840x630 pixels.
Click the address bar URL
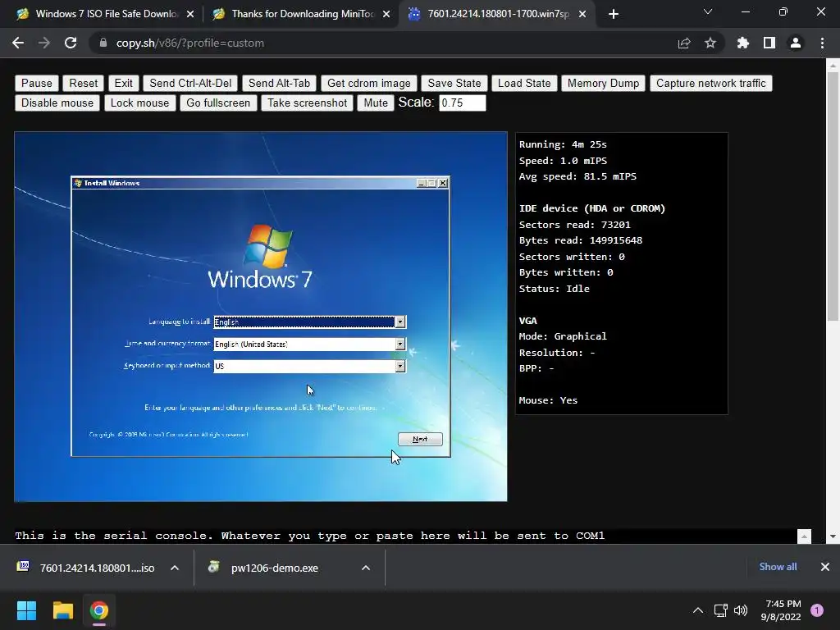[190, 43]
